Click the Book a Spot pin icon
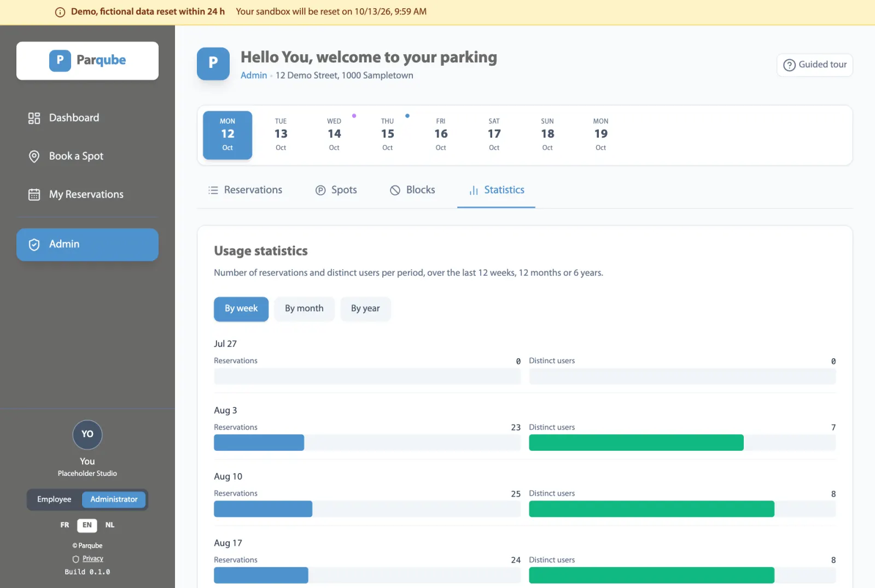 tap(34, 156)
